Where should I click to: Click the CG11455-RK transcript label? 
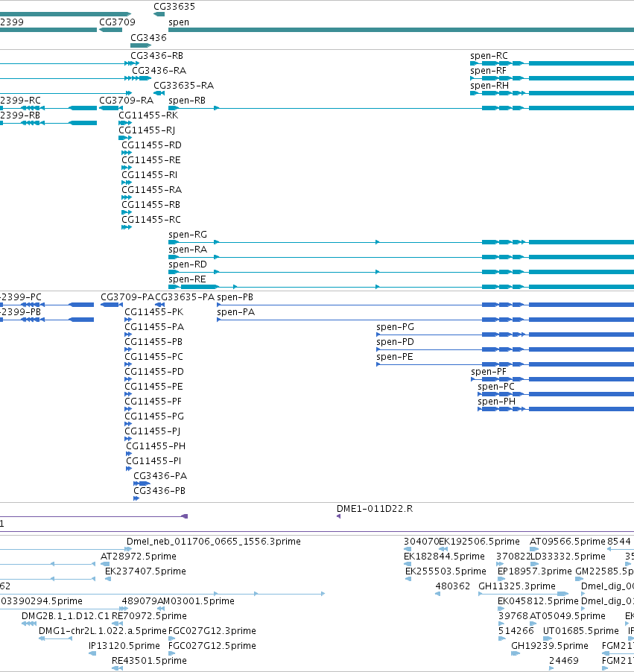click(148, 115)
